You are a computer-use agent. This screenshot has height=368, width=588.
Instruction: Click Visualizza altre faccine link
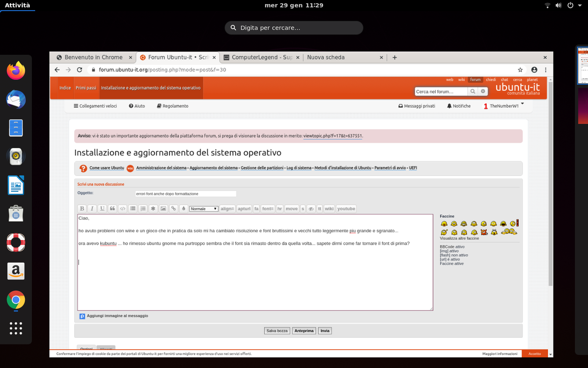tap(459, 238)
